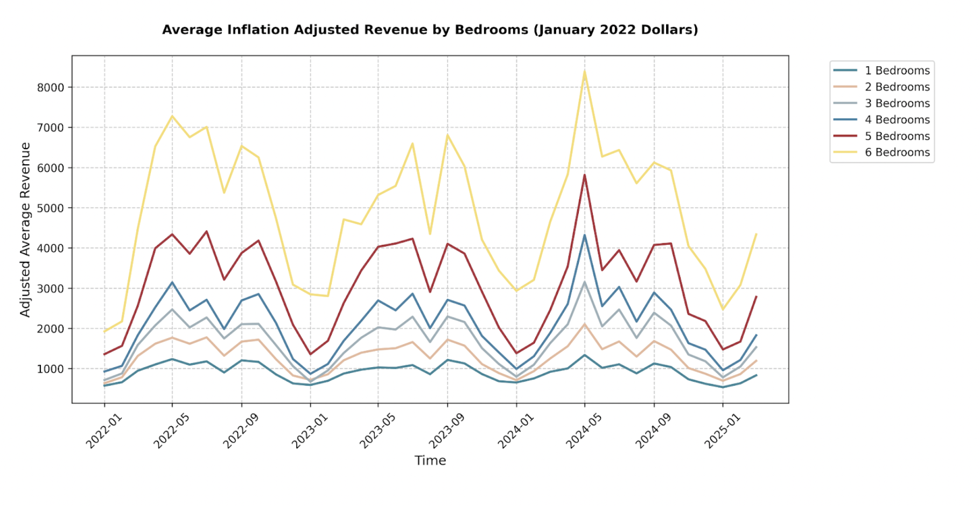This screenshot has height=506, width=980.
Task: Click the chart title text
Action: [x=430, y=30]
